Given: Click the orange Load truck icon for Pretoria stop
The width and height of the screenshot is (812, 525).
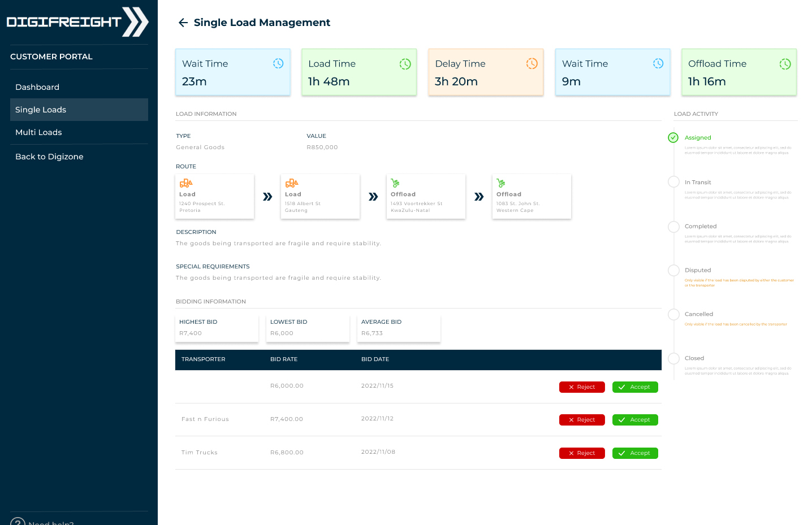Looking at the screenshot, I should (x=186, y=183).
